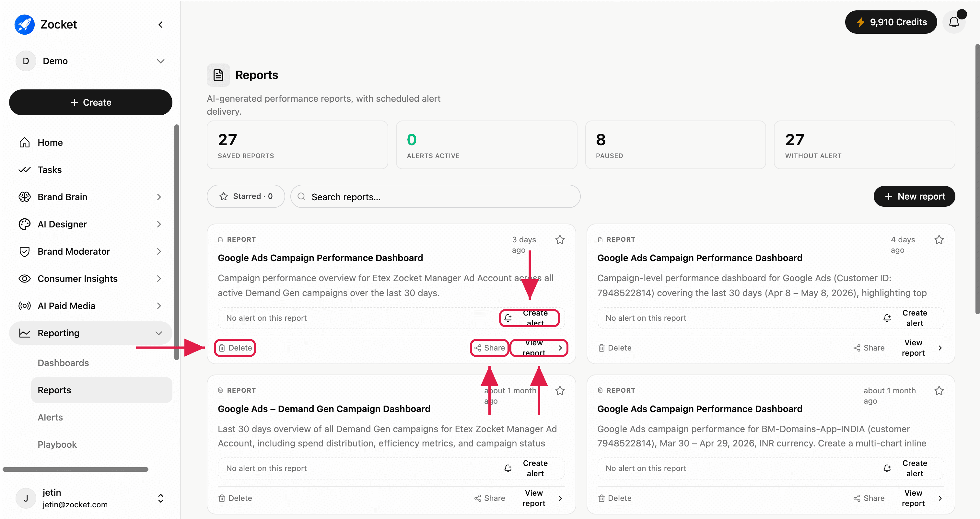Create alert on the BM-Domains-App-INDIA report

click(x=908, y=468)
